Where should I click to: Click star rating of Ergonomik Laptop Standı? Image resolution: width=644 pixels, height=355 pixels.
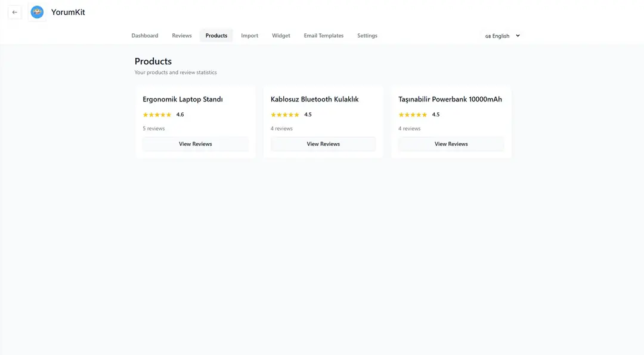pos(157,115)
